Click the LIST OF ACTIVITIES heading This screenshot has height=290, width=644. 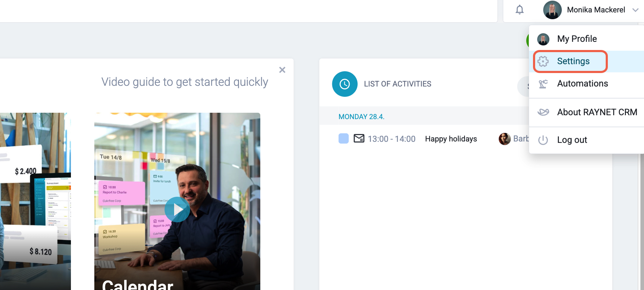pyautogui.click(x=398, y=84)
